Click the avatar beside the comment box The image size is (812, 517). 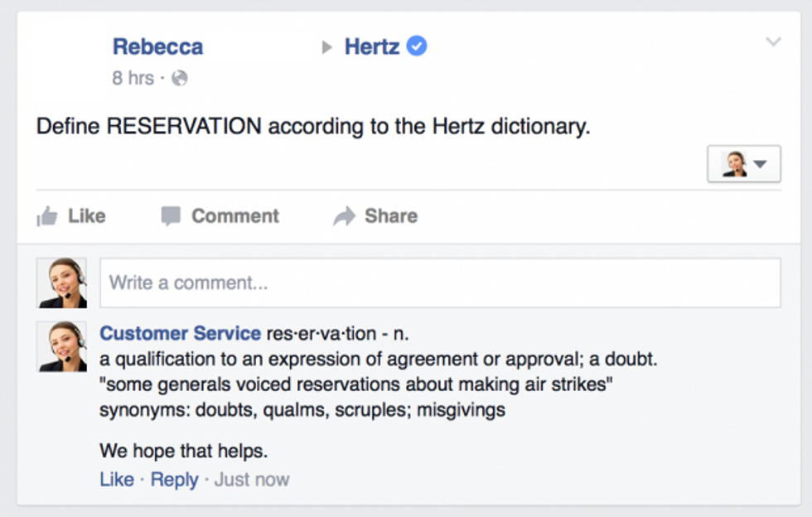pos(62,283)
